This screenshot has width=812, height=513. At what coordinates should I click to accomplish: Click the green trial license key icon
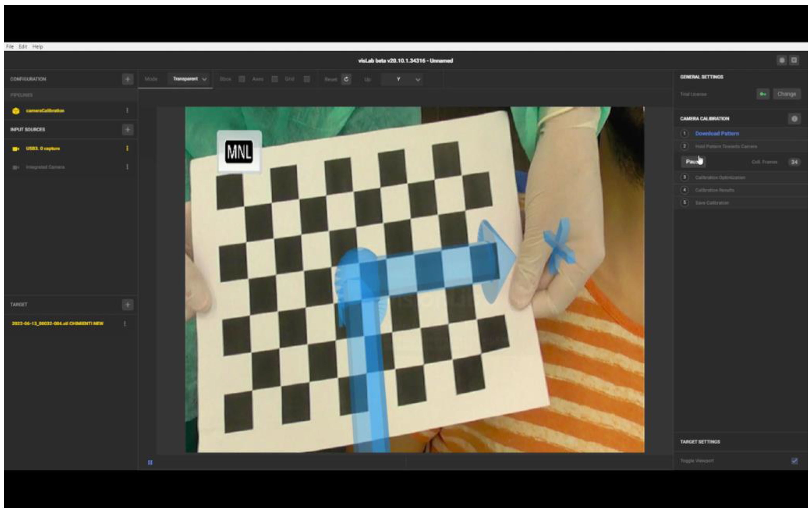click(x=762, y=94)
